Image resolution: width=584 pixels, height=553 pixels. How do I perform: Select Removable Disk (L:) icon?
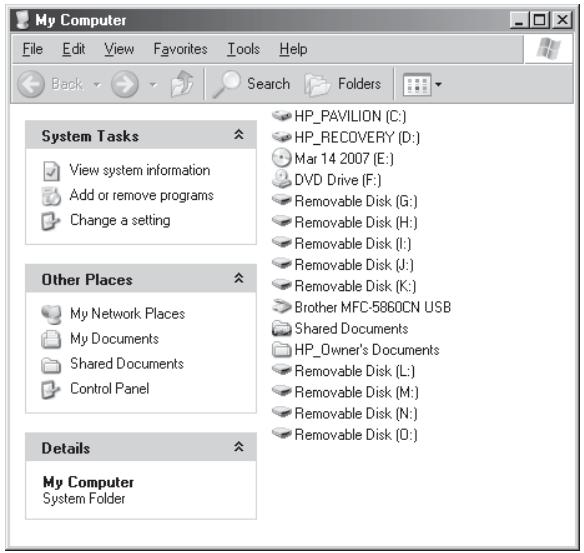pyautogui.click(x=282, y=370)
